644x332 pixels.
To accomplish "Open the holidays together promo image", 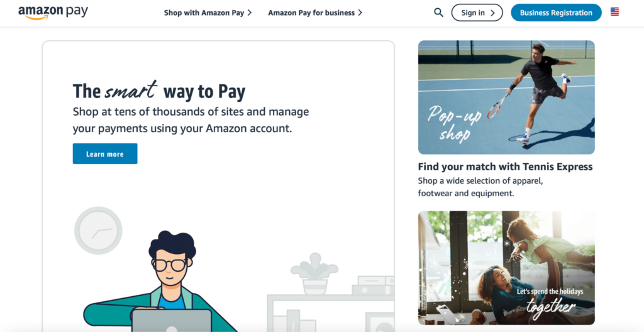I will 506,268.
